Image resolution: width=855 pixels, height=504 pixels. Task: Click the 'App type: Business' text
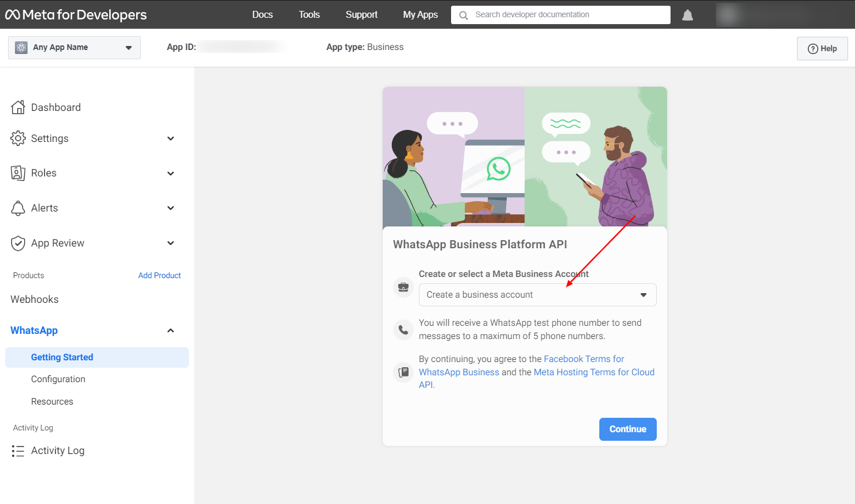click(x=365, y=47)
